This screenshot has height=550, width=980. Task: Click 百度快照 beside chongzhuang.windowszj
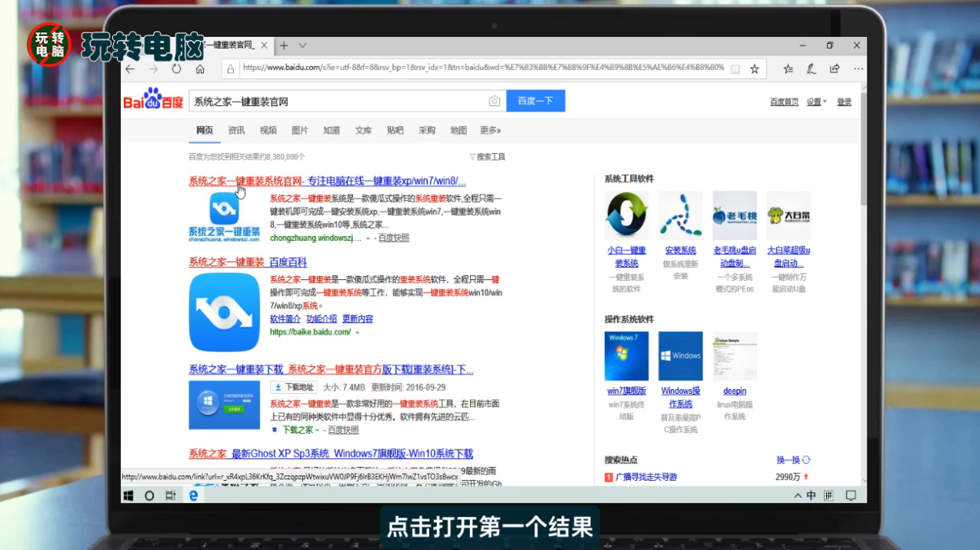pos(394,238)
